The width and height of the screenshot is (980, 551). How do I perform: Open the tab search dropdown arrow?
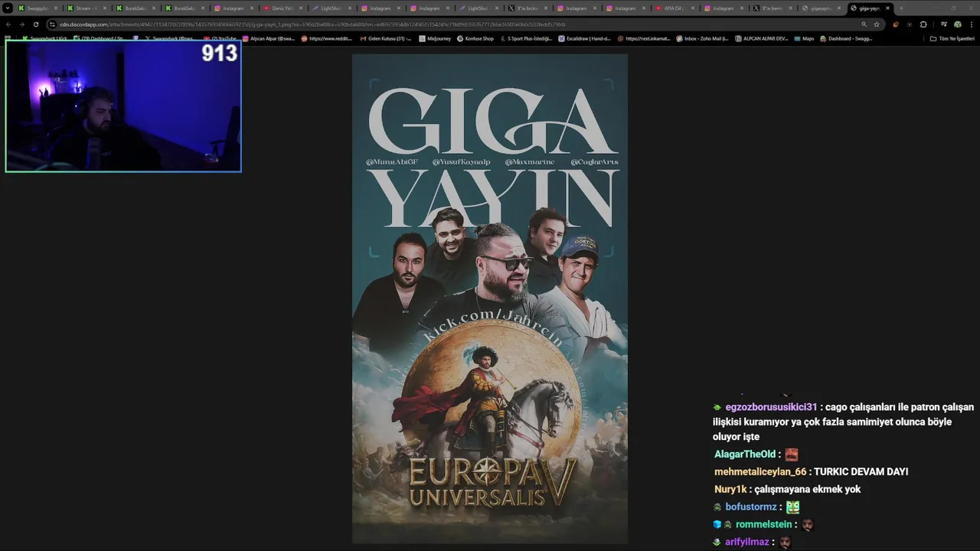(8, 8)
